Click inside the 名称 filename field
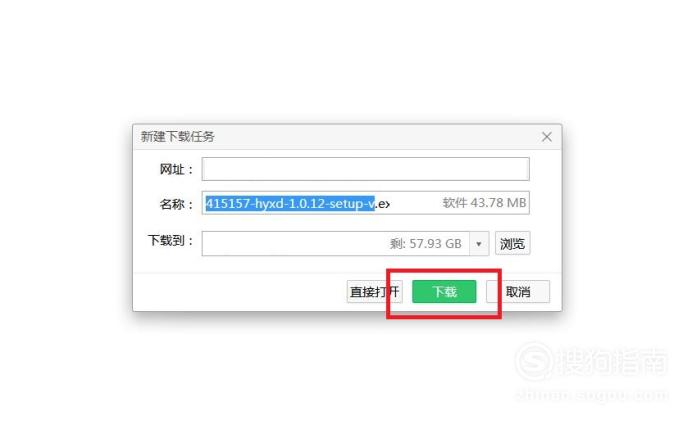 tap(365, 203)
